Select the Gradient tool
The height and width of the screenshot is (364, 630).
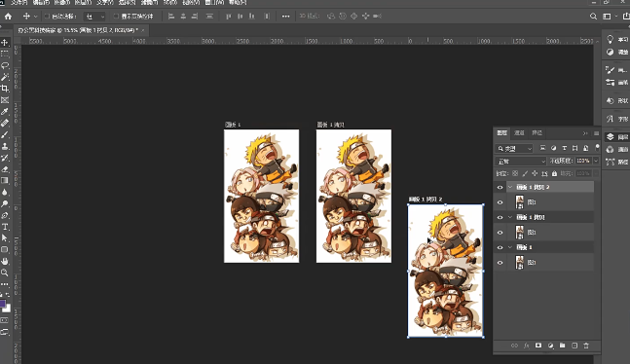pos(5,180)
